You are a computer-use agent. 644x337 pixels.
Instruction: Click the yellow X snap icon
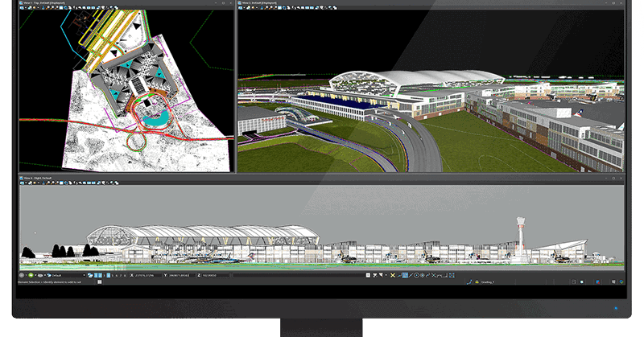pos(393,275)
